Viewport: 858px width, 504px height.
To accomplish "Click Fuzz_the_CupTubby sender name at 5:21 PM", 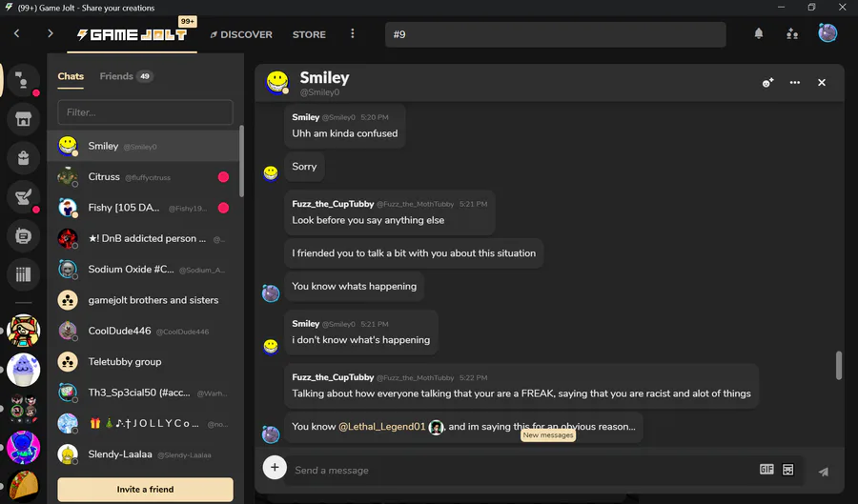I will [x=333, y=204].
